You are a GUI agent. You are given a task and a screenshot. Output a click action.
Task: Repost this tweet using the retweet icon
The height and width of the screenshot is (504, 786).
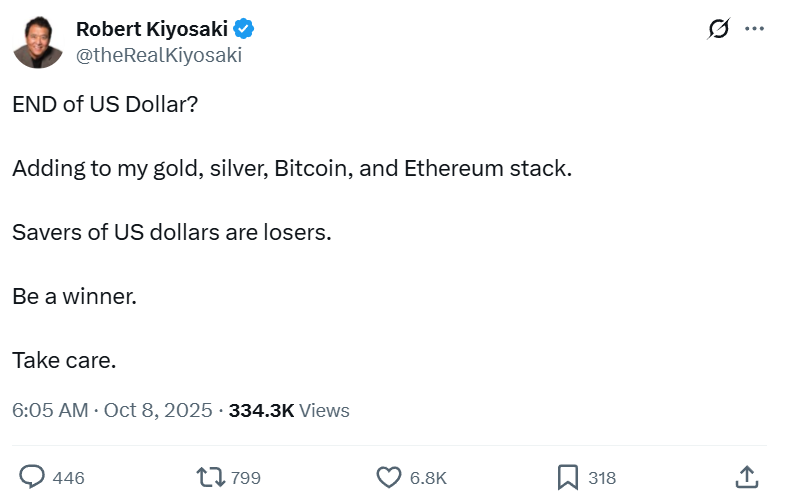211,477
